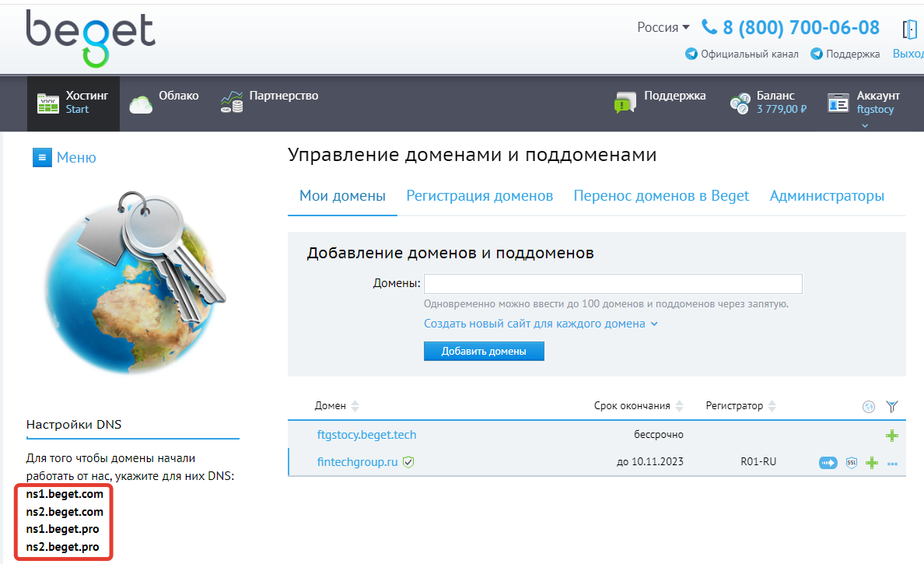924x564 pixels.
Task: Click the SSL shield icon for fintechgroup.ru
Action: coord(852,463)
